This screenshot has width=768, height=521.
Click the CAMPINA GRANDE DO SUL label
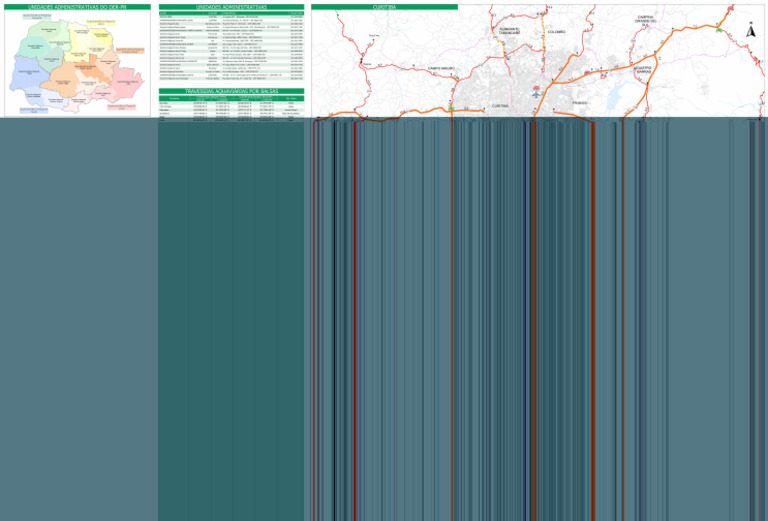click(x=645, y=21)
